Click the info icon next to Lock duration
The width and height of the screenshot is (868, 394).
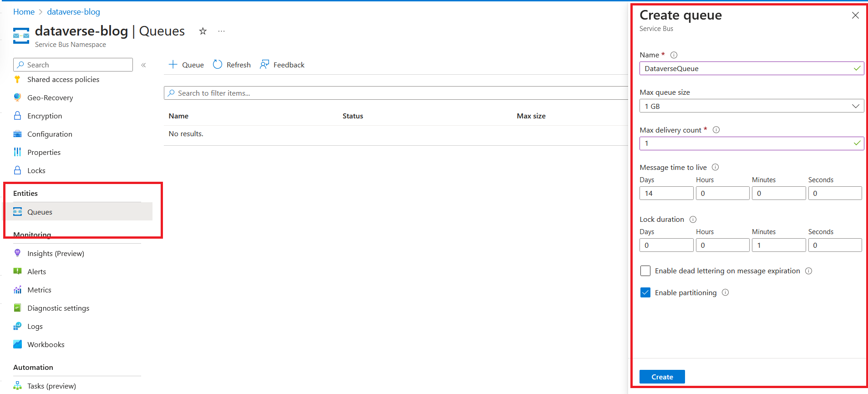click(x=693, y=220)
